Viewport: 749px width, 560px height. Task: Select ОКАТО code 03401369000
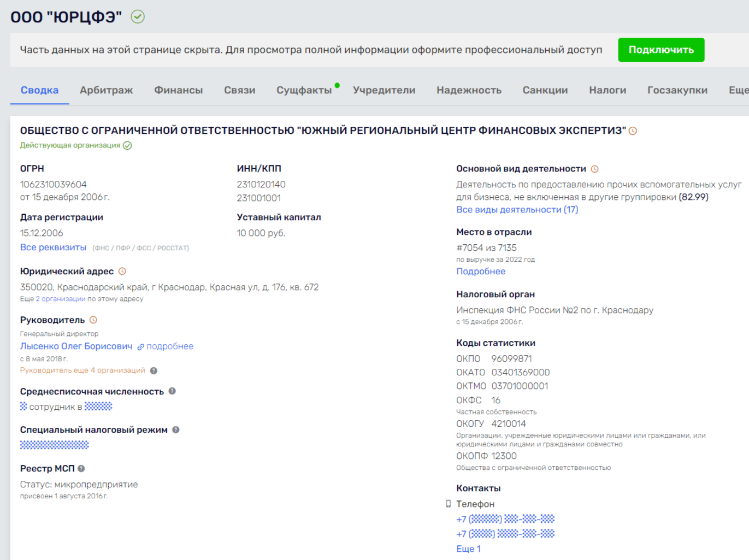[x=521, y=373]
